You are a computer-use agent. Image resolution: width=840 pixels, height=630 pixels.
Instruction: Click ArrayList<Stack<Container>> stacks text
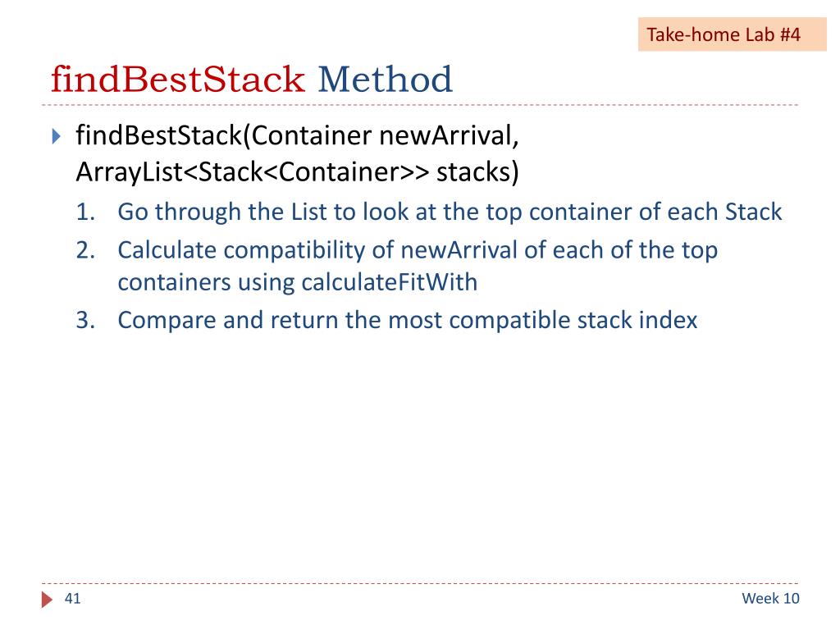pos(297,172)
